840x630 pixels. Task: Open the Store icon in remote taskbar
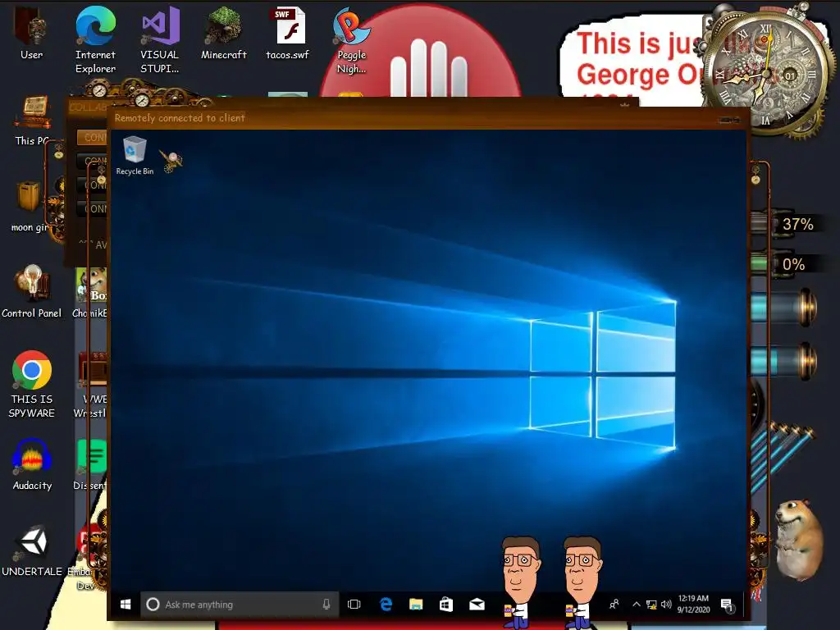446,605
